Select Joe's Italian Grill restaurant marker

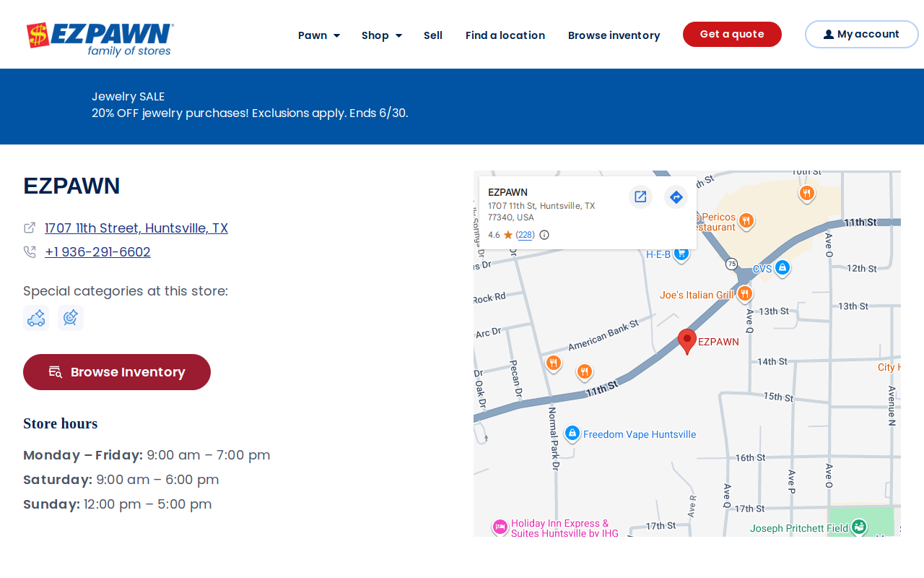pos(744,294)
